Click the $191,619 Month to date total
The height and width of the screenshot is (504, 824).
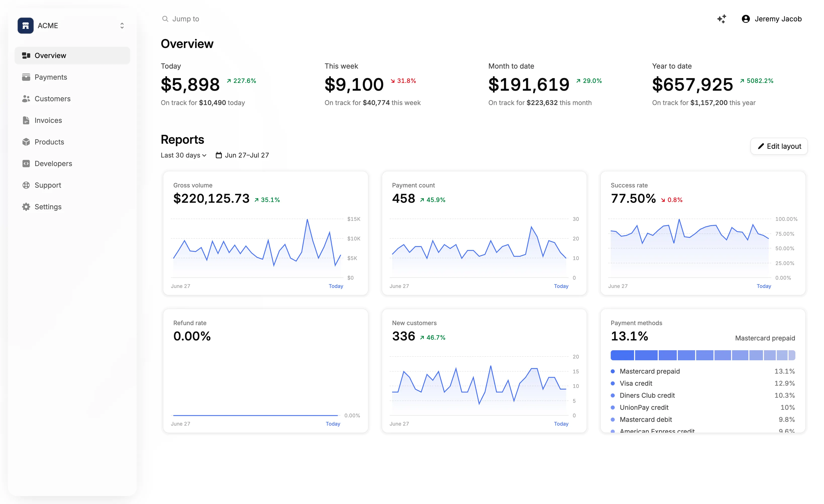529,84
